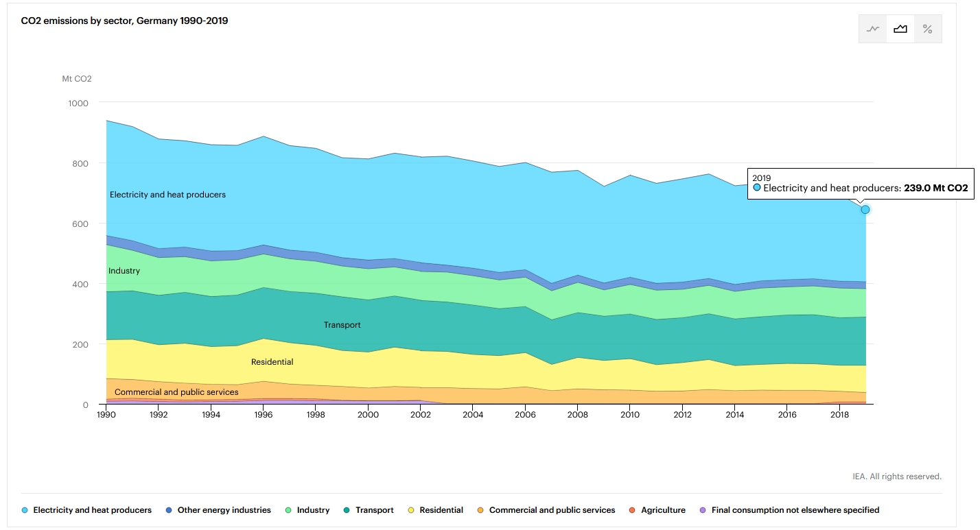Screen dimensions: 980x530
Task: Click the 600 value on the y-axis
Action: pos(82,224)
